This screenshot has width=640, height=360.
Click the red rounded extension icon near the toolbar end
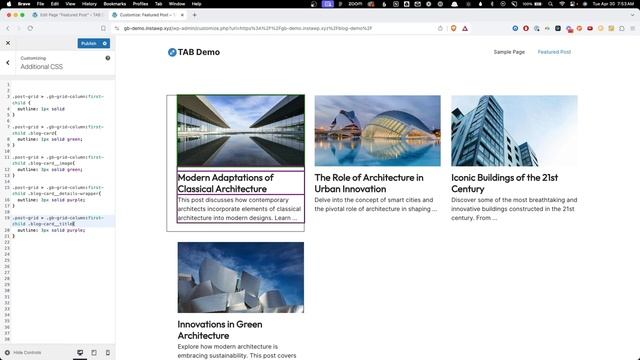point(590,28)
